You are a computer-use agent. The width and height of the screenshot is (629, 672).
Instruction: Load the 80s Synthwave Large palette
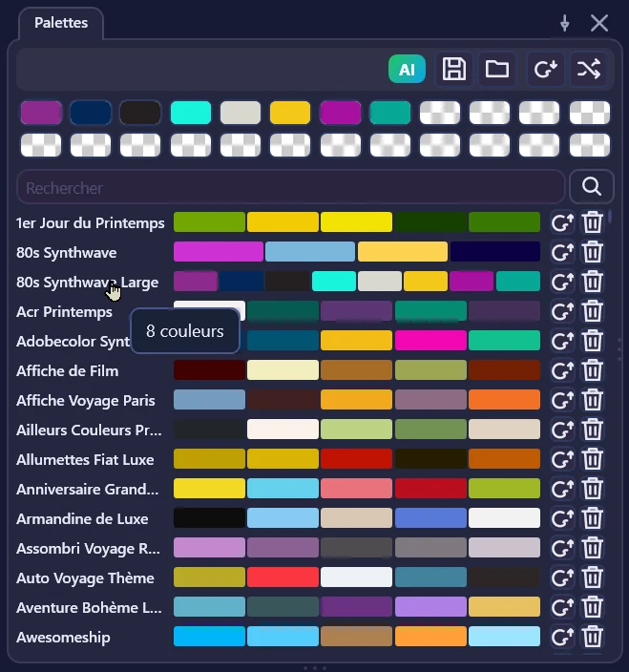coord(562,282)
